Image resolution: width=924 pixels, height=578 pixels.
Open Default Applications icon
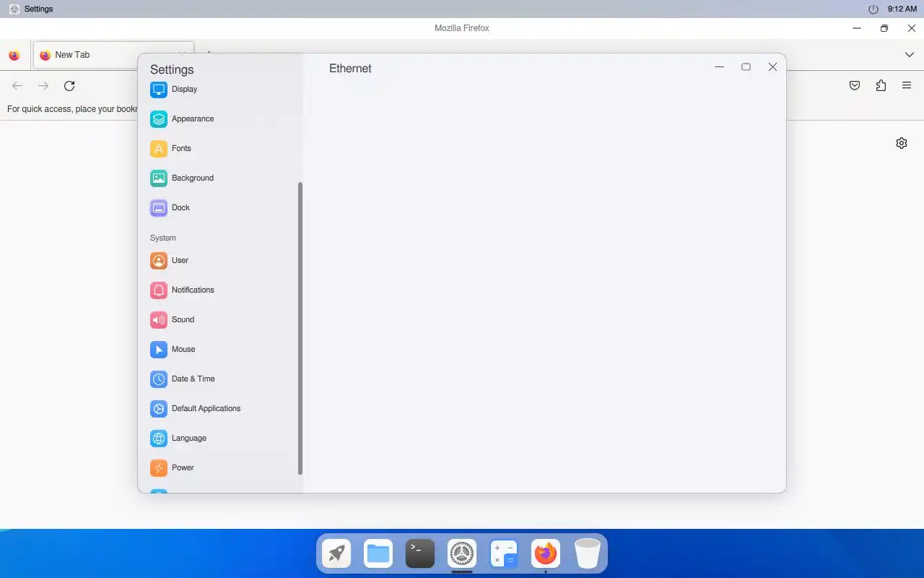[x=159, y=409]
